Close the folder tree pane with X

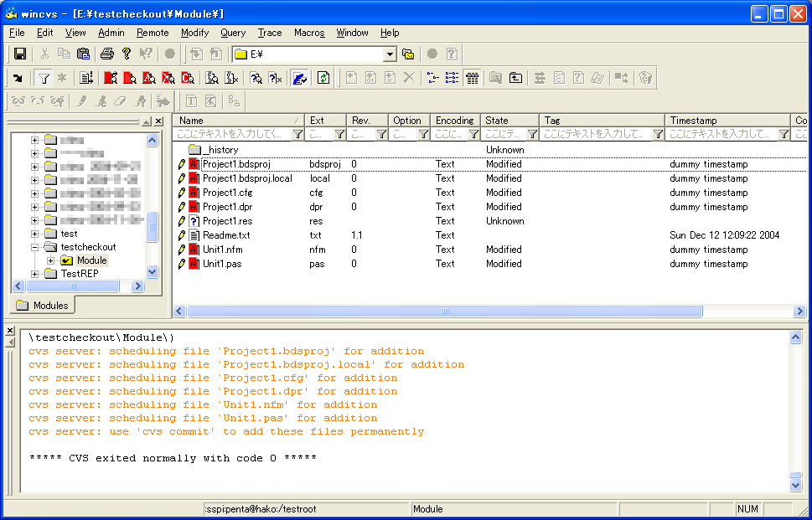(x=158, y=121)
